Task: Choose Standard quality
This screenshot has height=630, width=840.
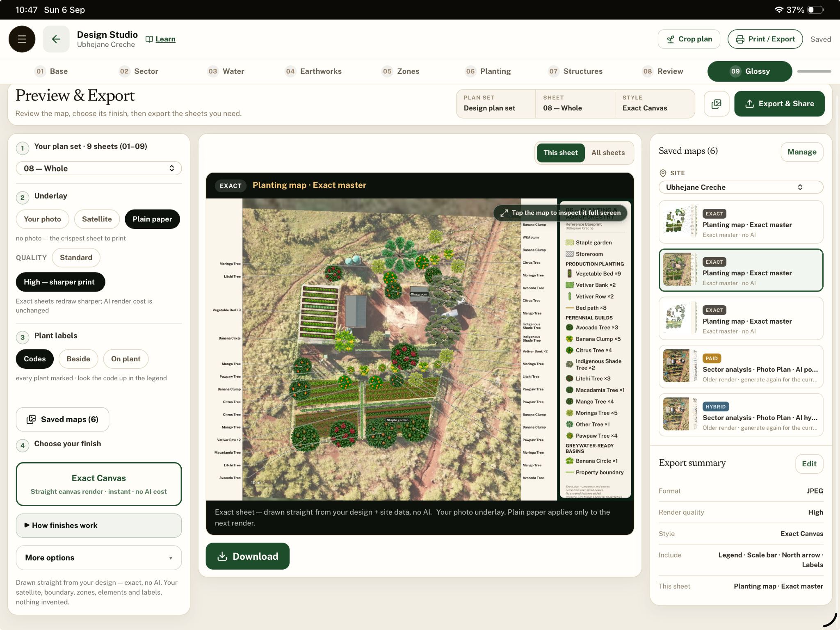Action: 76,258
